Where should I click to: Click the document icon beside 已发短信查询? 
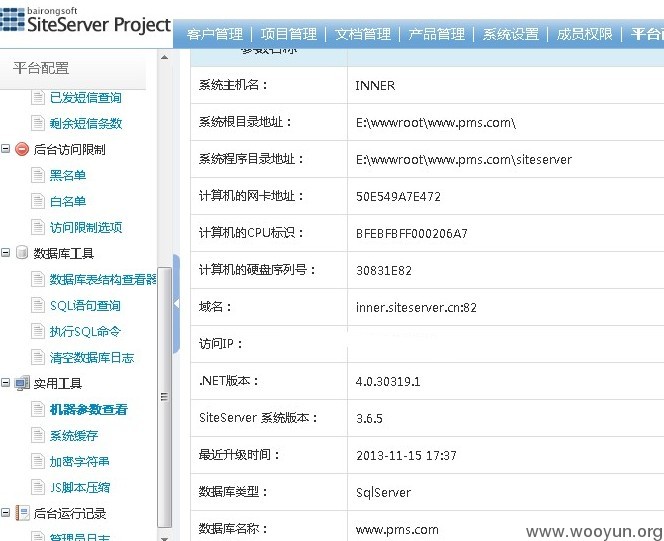38,97
